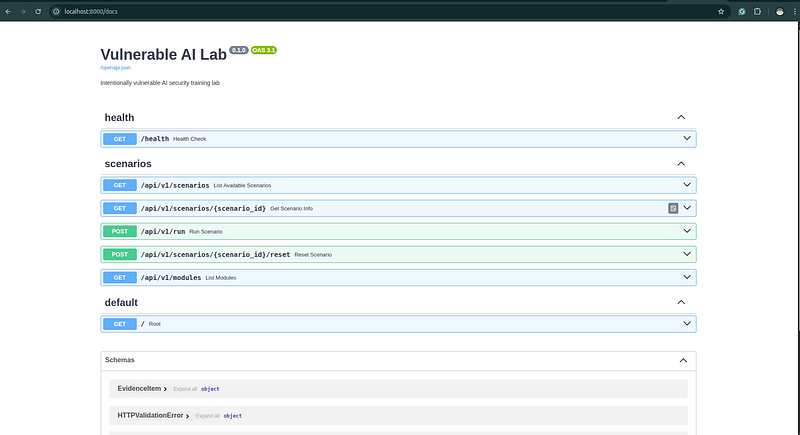Open the Grammarly extension icon

[x=742, y=11]
